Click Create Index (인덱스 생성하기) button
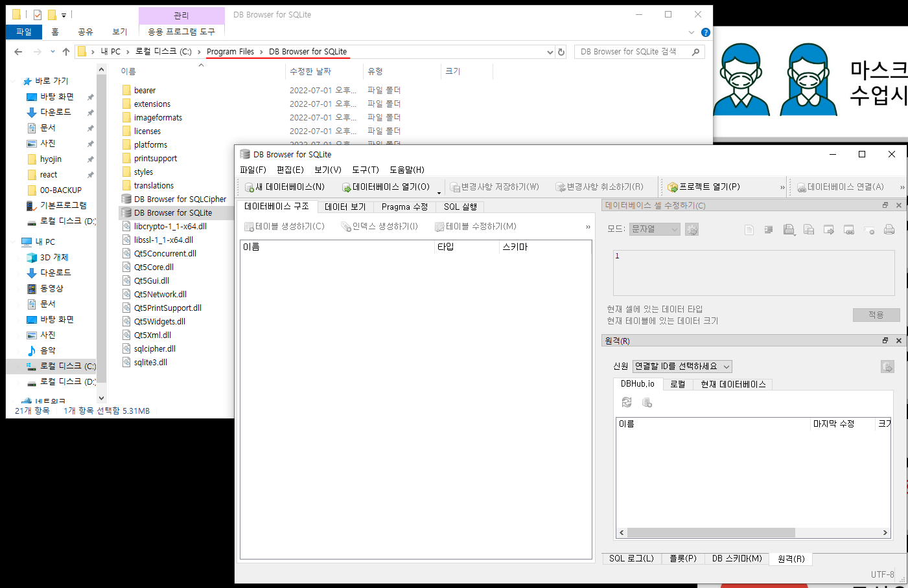This screenshot has height=588, width=908. click(x=380, y=227)
